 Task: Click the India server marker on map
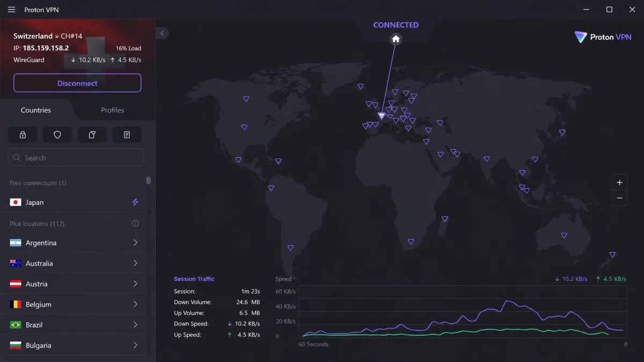tap(487, 159)
